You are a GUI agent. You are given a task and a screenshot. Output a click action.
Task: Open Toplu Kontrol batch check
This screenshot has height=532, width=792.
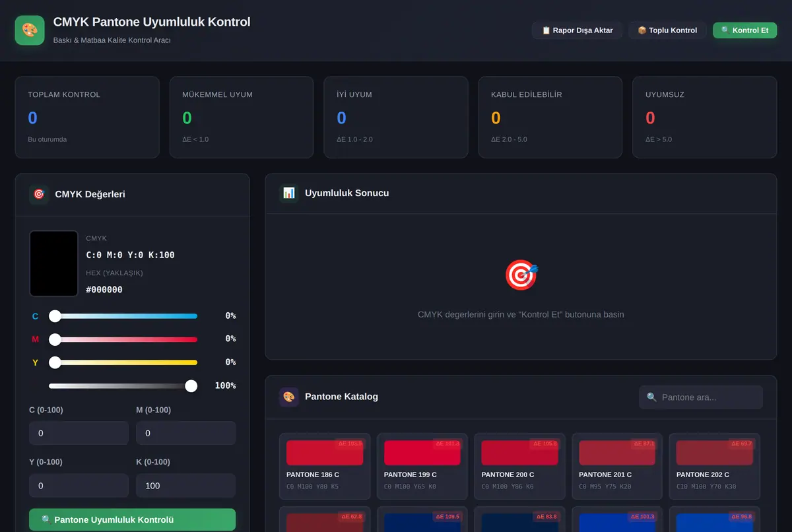click(x=667, y=30)
